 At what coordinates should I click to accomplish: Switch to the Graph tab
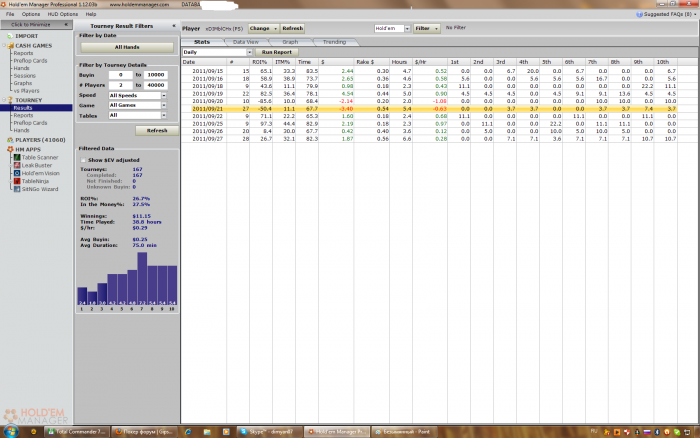tap(289, 42)
